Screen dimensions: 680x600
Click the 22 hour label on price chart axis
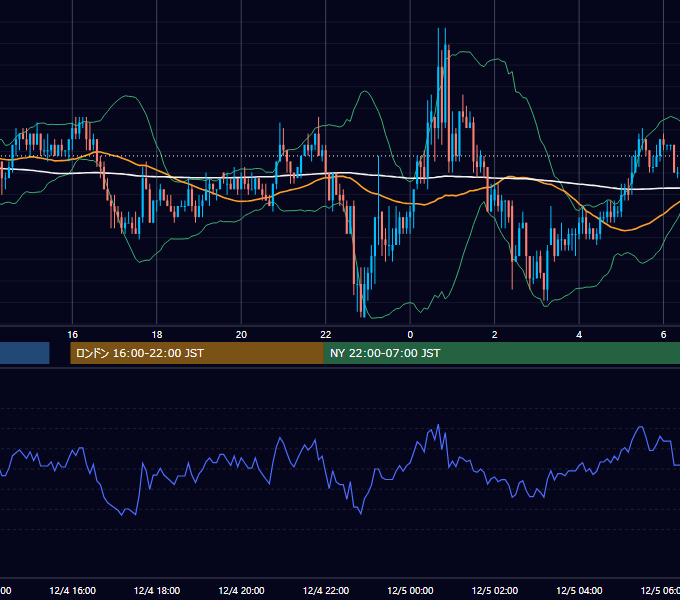326,335
